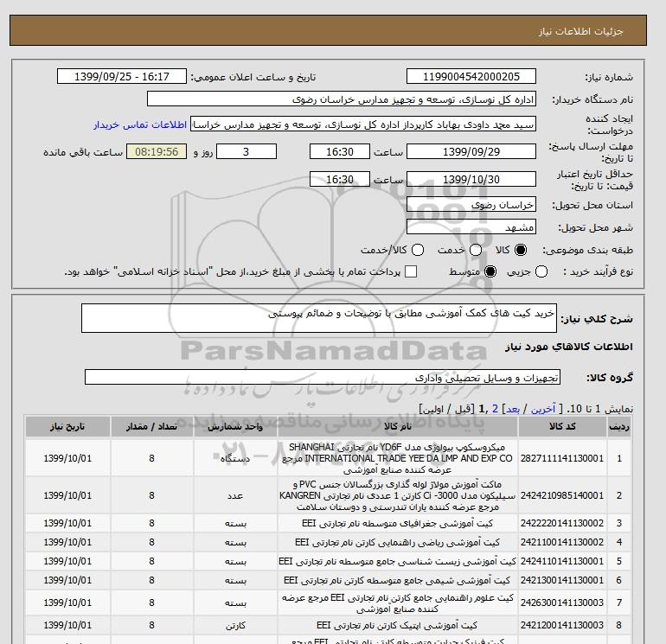This screenshot has height=644, width=666.
Task: Click the response deadline date 1399/09/29
Action: [471, 151]
